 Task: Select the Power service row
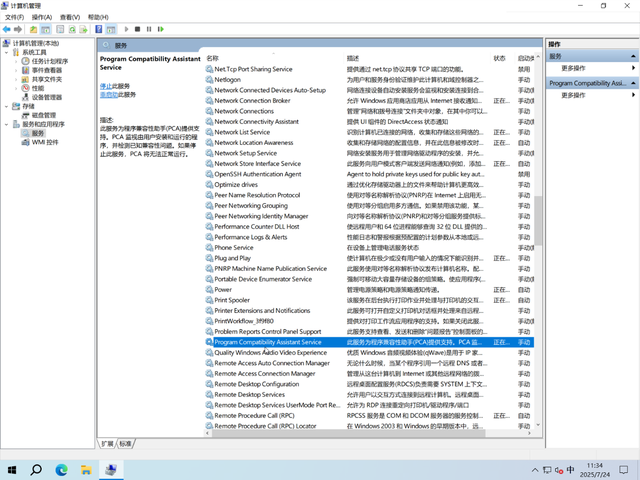pos(369,289)
